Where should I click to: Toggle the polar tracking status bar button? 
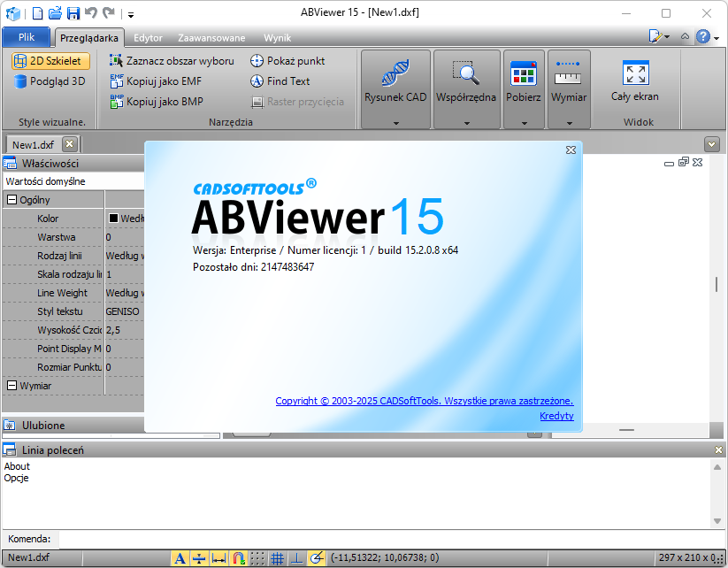pyautogui.click(x=317, y=557)
